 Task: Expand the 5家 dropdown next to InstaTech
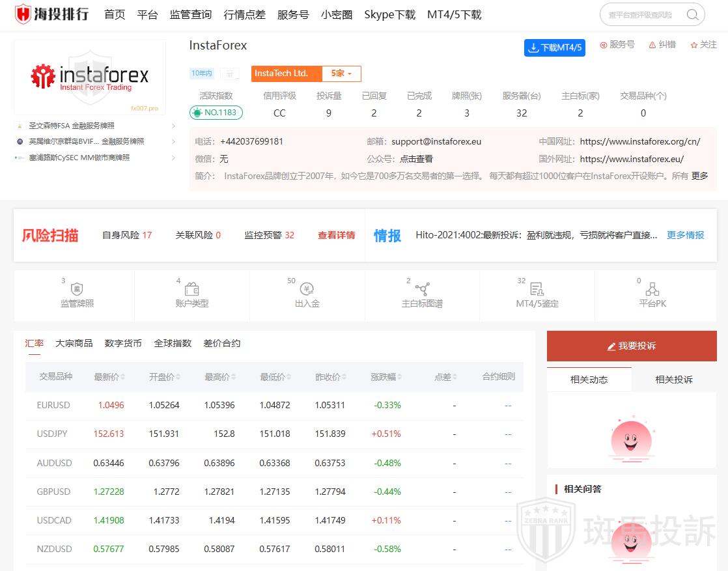[x=341, y=74]
